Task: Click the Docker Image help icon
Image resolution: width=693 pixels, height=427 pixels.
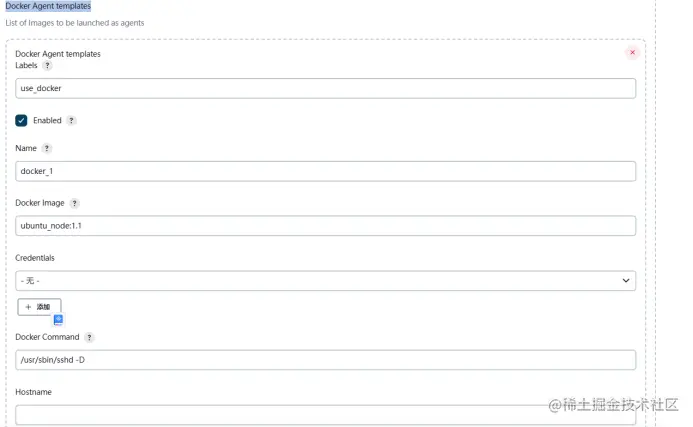Action: click(75, 203)
